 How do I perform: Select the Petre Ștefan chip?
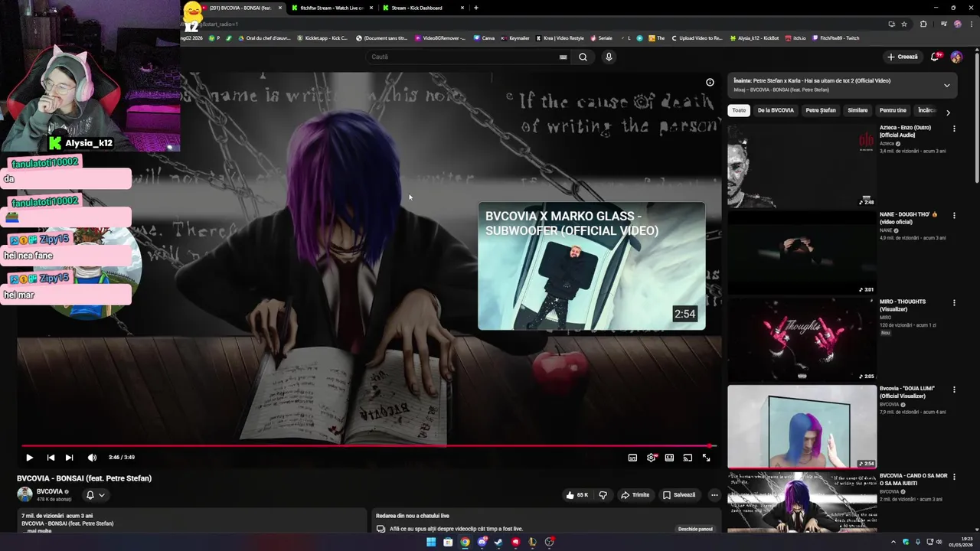click(821, 110)
